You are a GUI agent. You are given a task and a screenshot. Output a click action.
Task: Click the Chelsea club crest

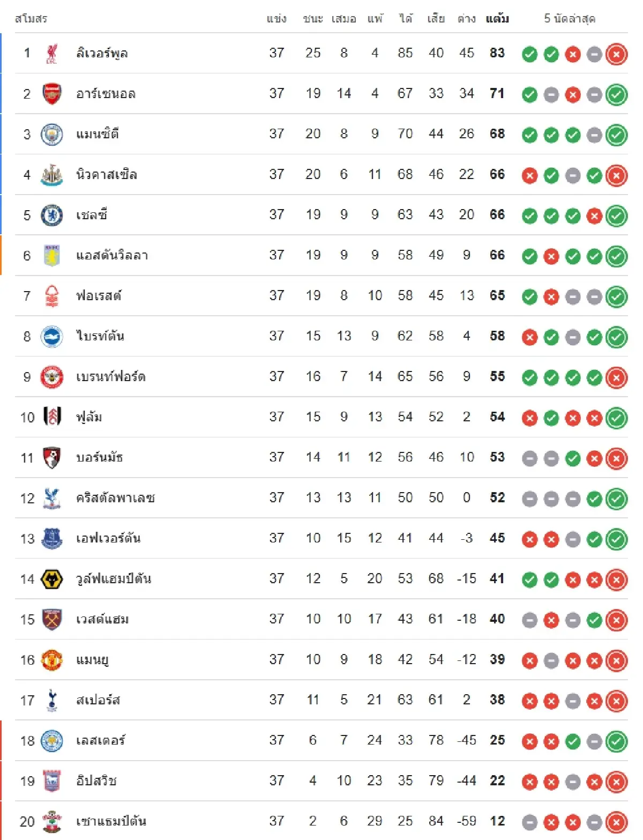pyautogui.click(x=52, y=215)
